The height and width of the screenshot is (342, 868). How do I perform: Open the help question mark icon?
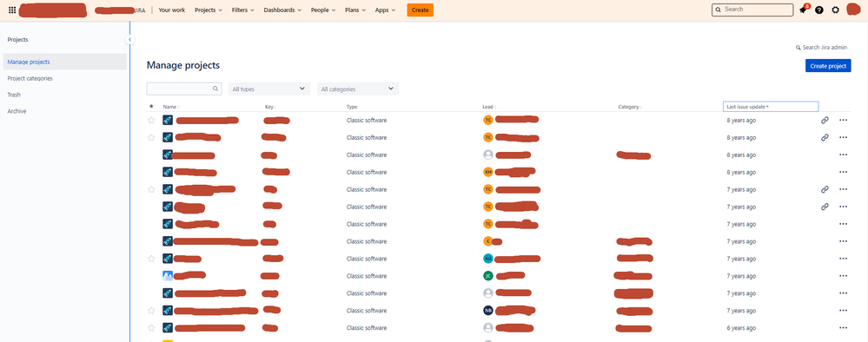(819, 10)
